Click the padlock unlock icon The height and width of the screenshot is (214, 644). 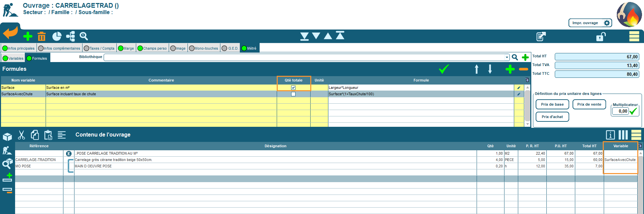pos(601,36)
